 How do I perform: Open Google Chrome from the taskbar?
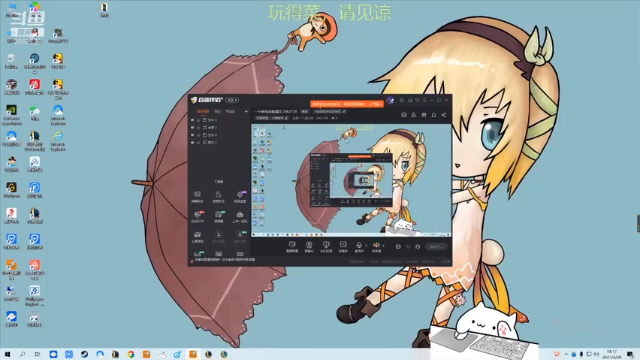point(131,354)
